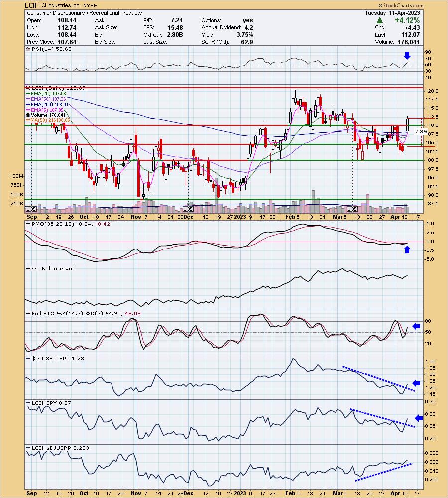Click the EPS value 15.48
The width and height of the screenshot is (448, 498).
[175, 27]
